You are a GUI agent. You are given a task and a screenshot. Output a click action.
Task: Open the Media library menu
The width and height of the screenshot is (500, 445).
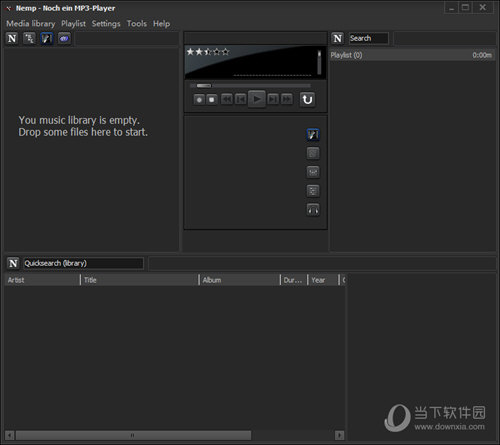(31, 24)
